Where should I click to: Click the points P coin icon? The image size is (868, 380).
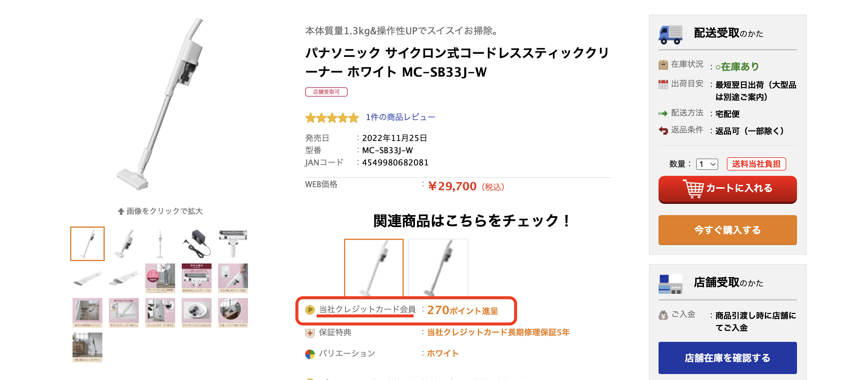(310, 310)
